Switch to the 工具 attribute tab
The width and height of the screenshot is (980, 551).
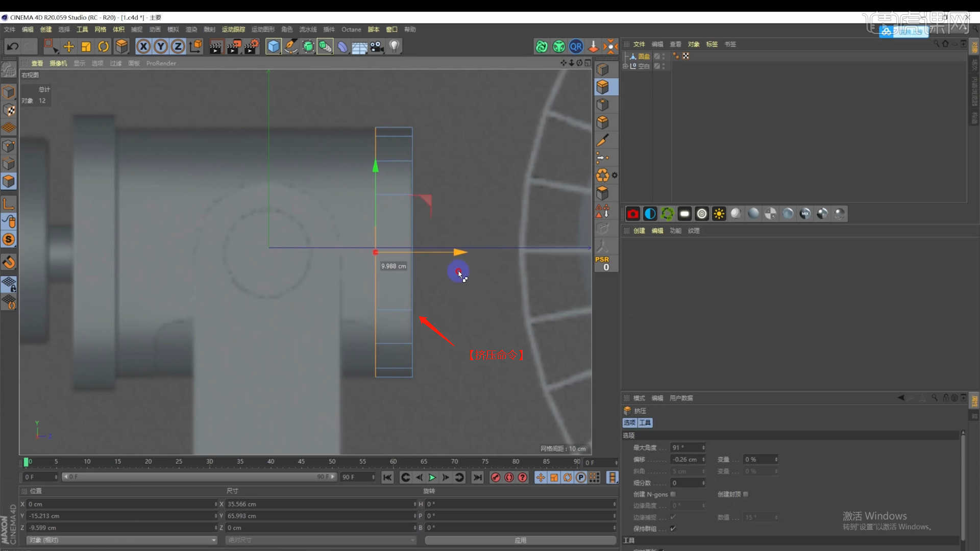(645, 423)
